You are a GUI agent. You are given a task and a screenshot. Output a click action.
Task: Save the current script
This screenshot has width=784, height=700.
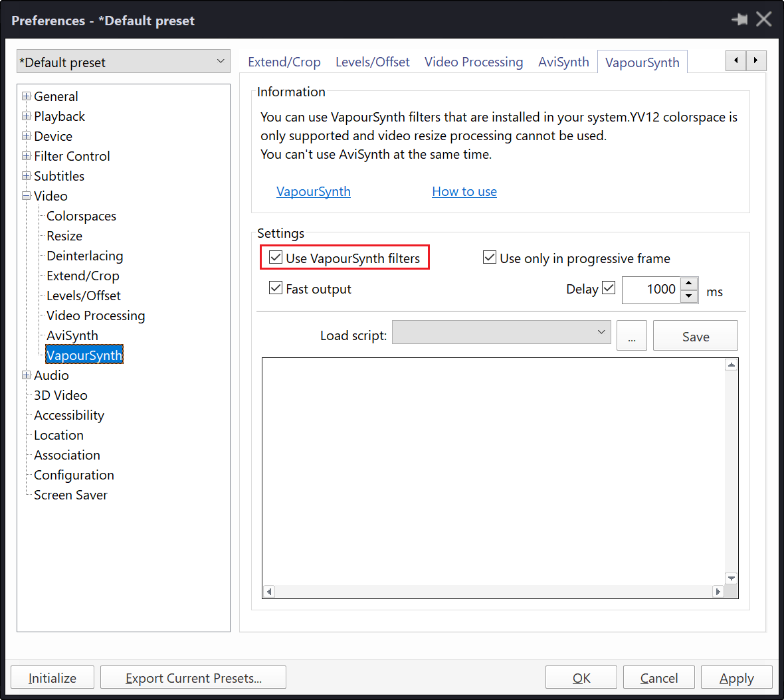click(696, 336)
